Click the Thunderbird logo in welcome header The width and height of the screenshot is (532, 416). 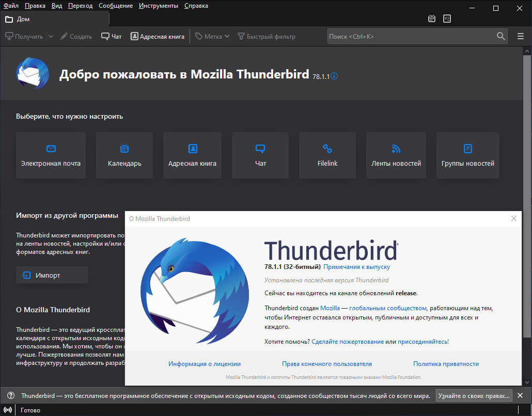33,74
